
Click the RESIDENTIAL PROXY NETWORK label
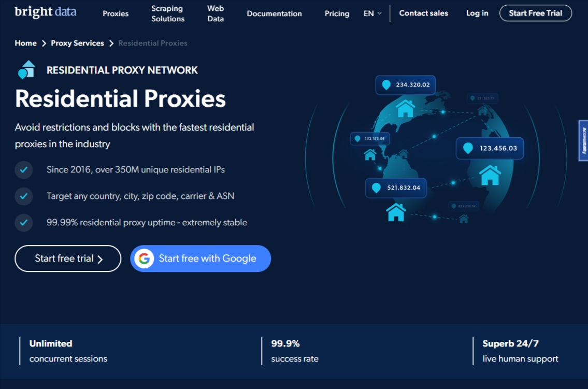click(x=122, y=70)
